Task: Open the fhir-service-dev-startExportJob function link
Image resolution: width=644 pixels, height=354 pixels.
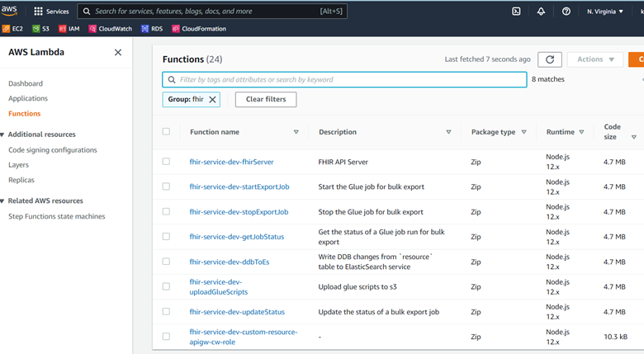Action: coord(239,186)
